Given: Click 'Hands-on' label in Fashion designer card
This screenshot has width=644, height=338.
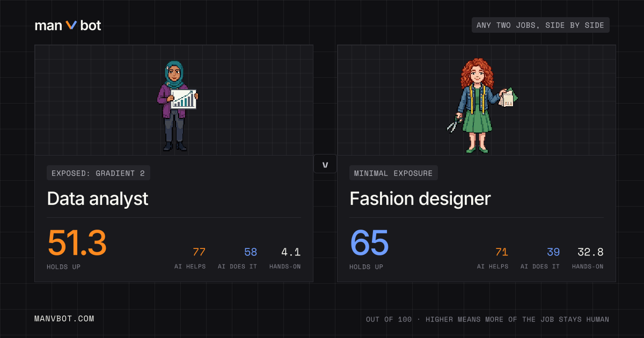Looking at the screenshot, I should 588,267.
